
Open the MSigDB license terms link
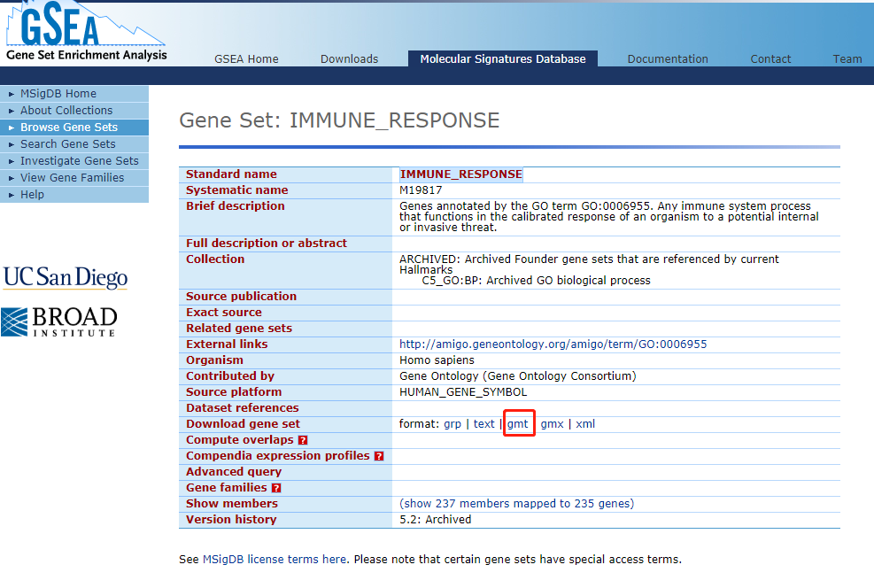click(274, 560)
